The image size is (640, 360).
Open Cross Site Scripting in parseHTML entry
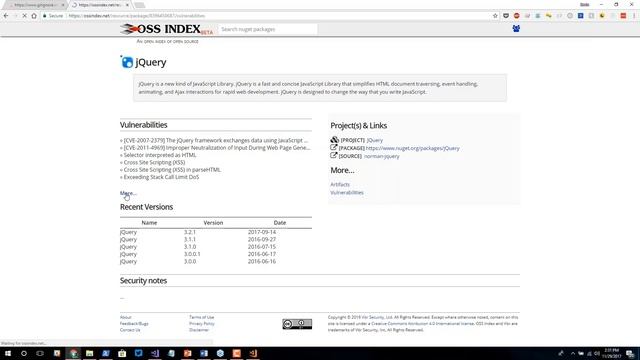(x=172, y=170)
